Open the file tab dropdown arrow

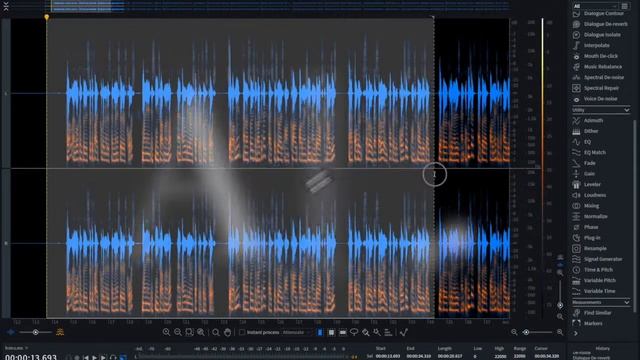point(27,348)
